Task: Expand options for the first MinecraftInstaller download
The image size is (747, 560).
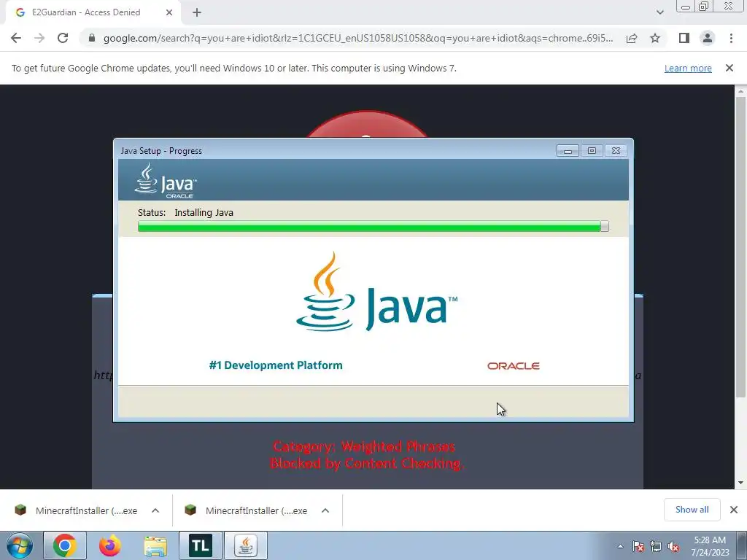Action: click(155, 510)
